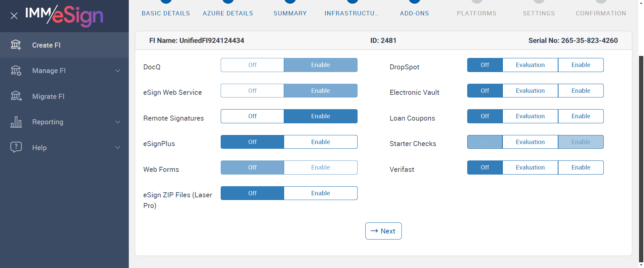Turn Loan Coupons Off
The height and width of the screenshot is (268, 644).
pos(485,116)
